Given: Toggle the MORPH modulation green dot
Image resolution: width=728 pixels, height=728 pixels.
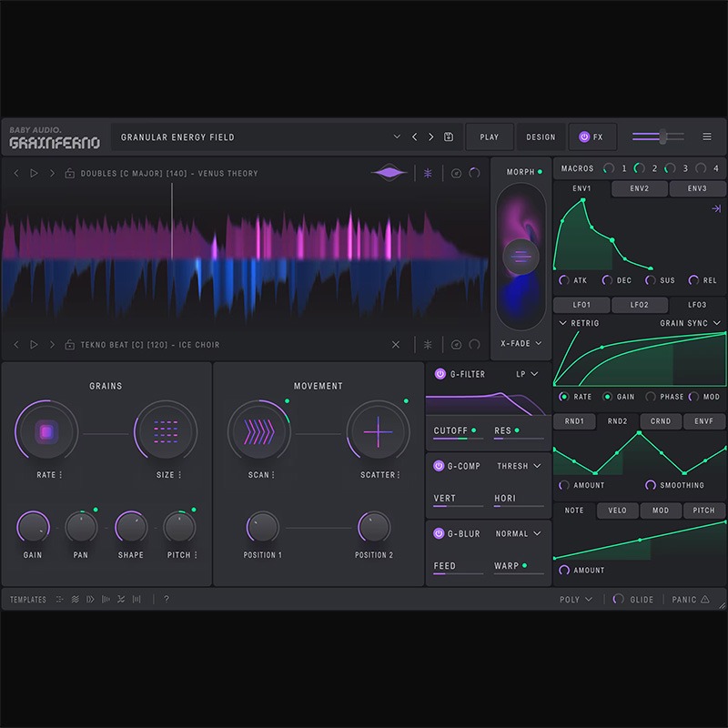Looking at the screenshot, I should pos(540,172).
